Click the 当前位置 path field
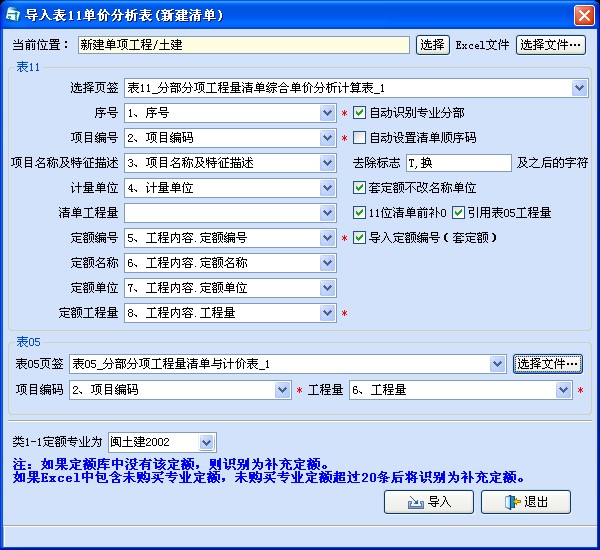Image resolution: width=600 pixels, height=550 pixels. [244, 45]
